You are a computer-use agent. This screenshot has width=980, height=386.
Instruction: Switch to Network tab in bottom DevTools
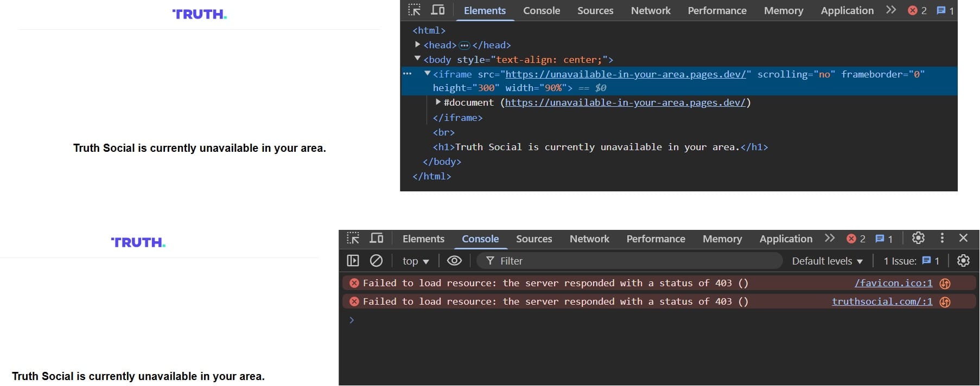[x=589, y=239]
